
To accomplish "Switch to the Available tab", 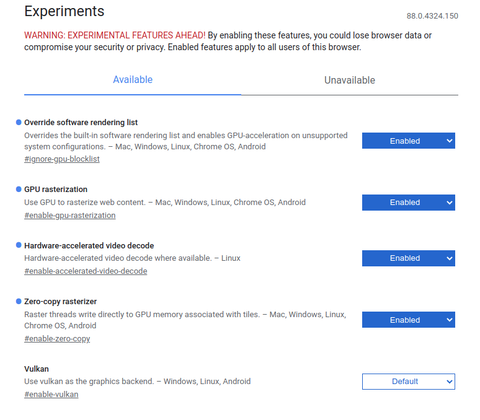I will [133, 80].
